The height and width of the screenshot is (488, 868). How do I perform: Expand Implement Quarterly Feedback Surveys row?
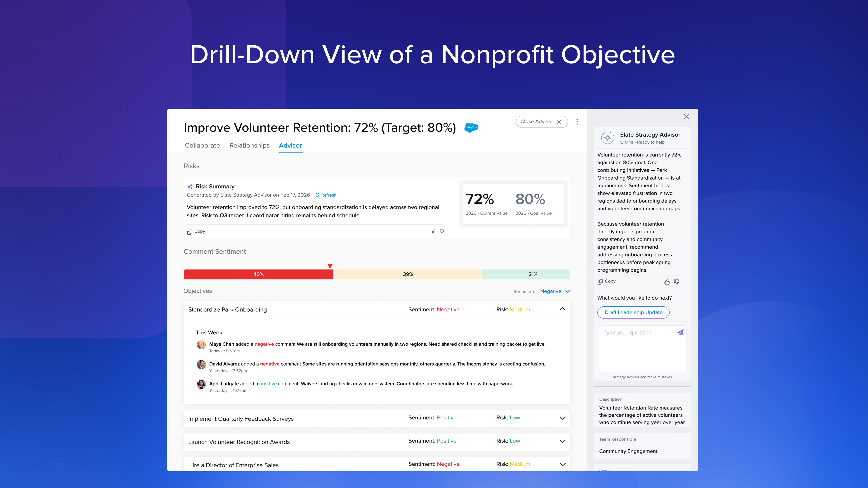pos(562,418)
